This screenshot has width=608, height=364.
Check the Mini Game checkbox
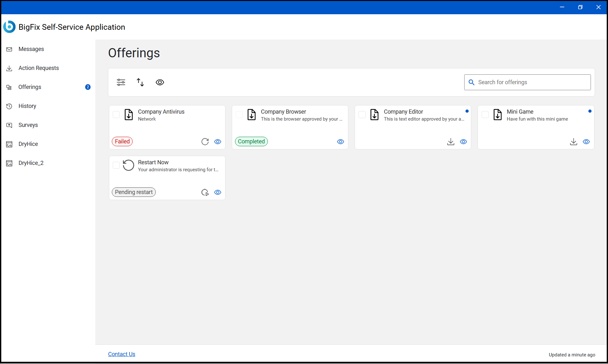coord(485,115)
